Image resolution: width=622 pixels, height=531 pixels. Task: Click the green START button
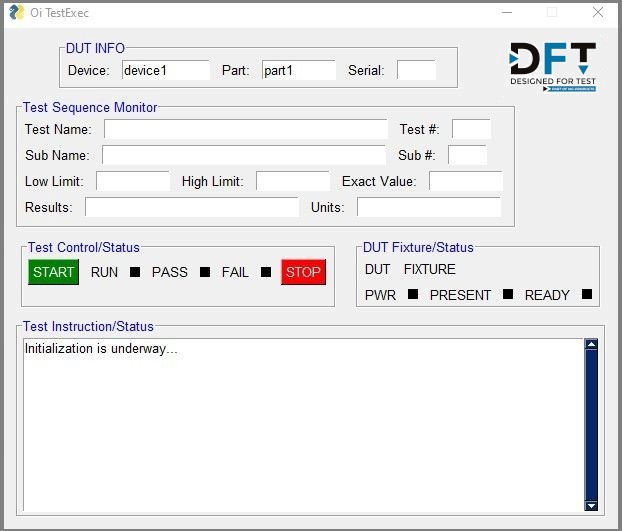point(54,272)
